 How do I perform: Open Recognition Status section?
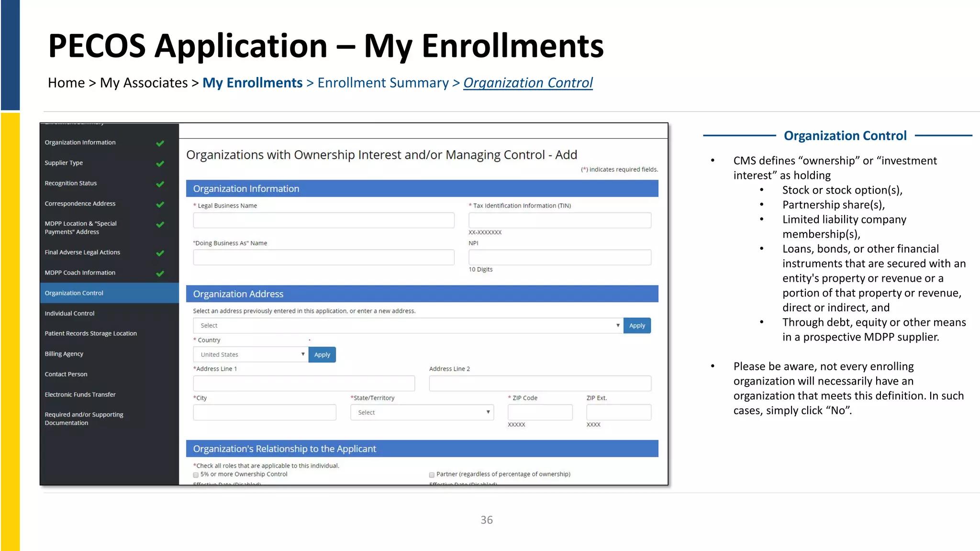71,183
